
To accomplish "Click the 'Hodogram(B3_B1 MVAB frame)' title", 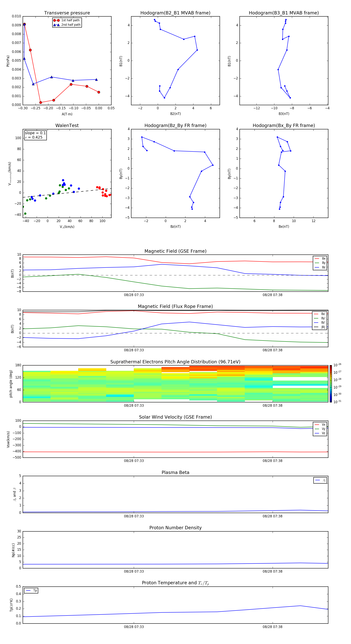I will [x=284, y=13].
